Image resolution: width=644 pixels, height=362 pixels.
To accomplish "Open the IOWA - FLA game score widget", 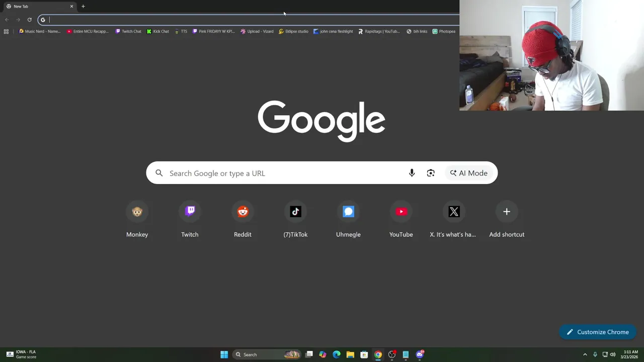I will (21, 354).
